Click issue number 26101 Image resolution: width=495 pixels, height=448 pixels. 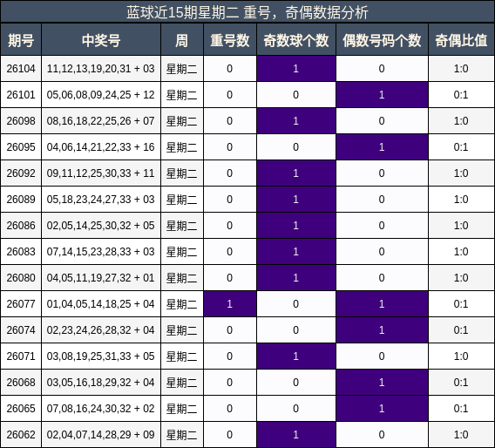(x=21, y=95)
